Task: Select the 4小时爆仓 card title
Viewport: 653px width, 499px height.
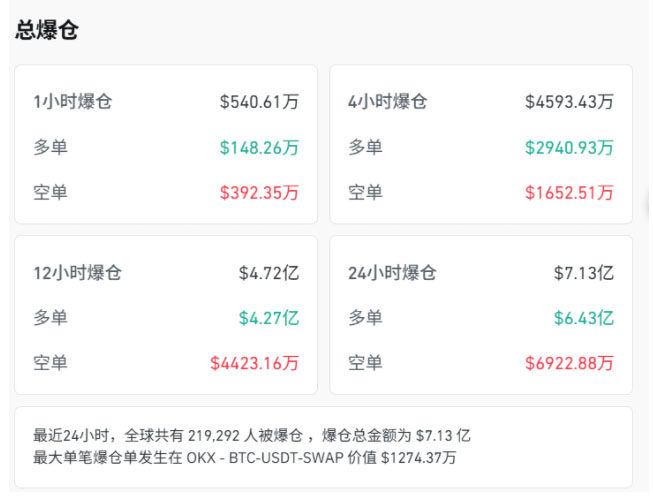Action: pos(388,102)
